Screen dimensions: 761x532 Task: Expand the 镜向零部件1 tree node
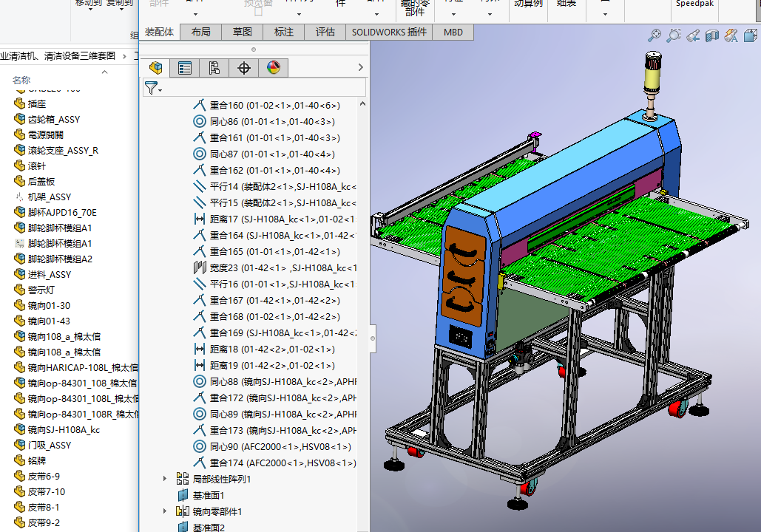tap(165, 511)
